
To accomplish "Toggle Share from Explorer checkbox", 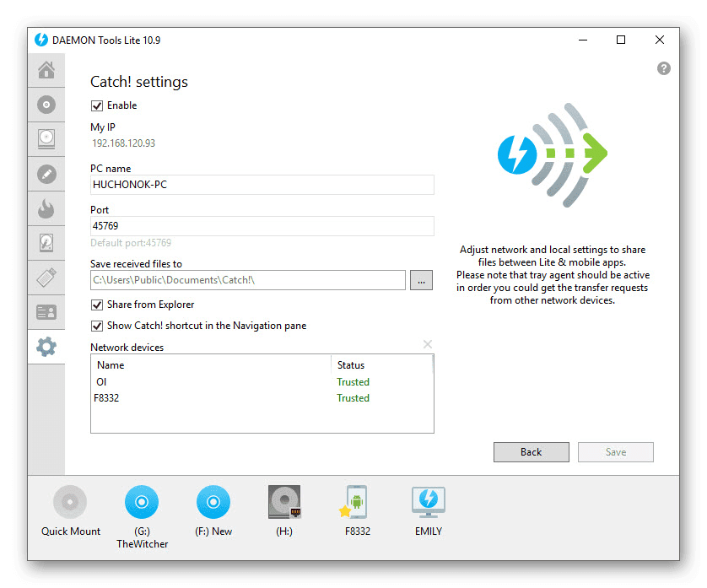I will (97, 305).
